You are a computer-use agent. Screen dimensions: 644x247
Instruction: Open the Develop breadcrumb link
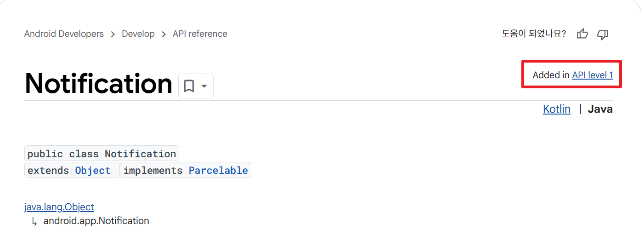[138, 34]
